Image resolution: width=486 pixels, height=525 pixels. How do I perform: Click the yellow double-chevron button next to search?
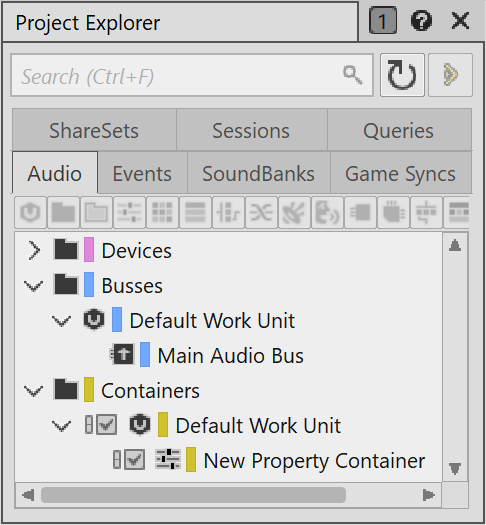coord(451,75)
